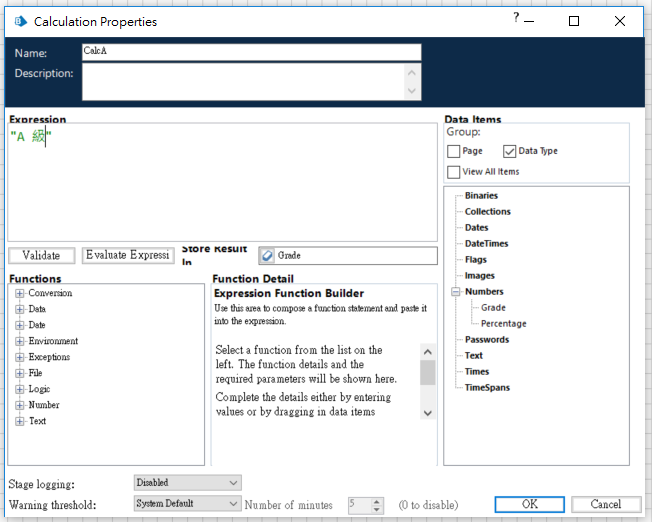The image size is (652, 522).
Task: Increase the number of minutes stepper
Action: 376,501
